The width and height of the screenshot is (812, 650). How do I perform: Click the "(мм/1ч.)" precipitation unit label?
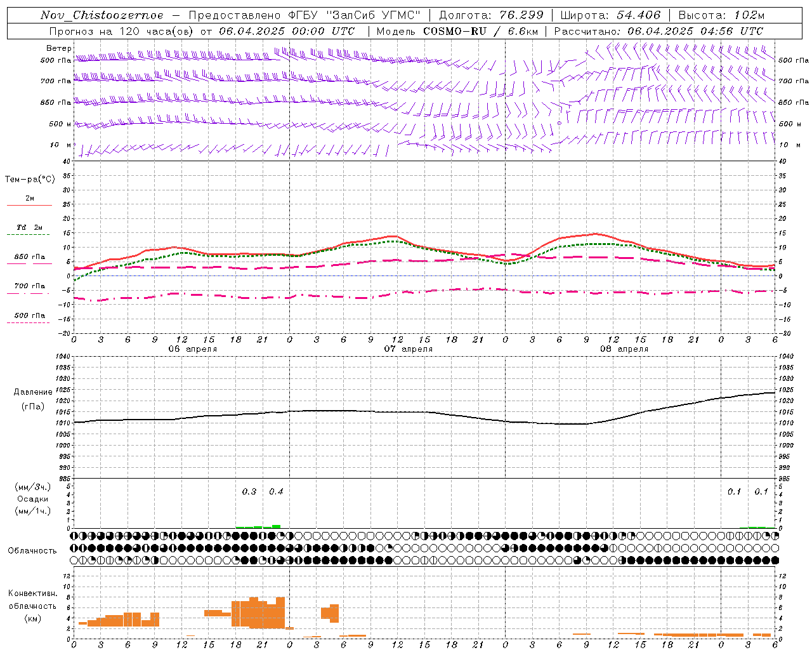(x=33, y=511)
